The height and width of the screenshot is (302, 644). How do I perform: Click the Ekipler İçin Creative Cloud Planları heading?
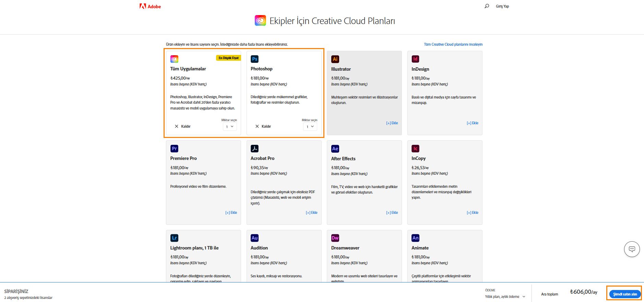point(332,21)
